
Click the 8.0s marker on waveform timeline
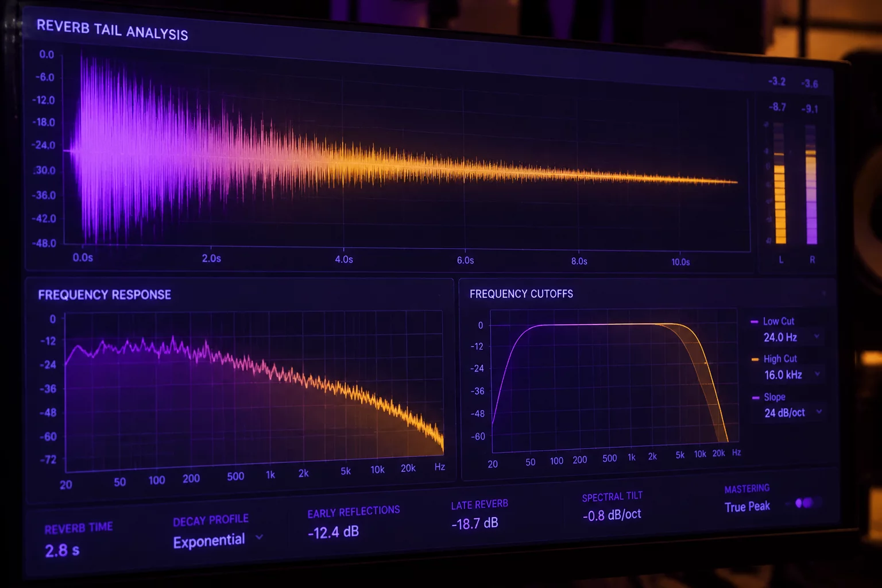click(x=579, y=261)
